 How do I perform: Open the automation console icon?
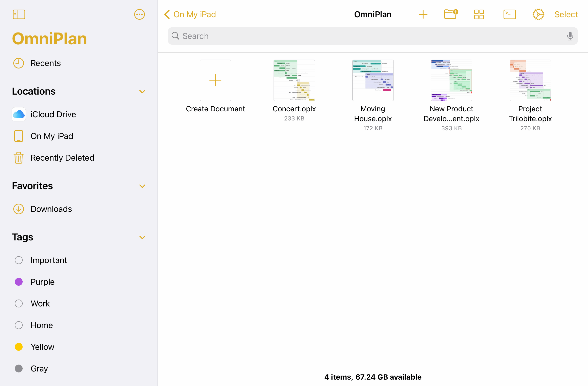point(509,14)
